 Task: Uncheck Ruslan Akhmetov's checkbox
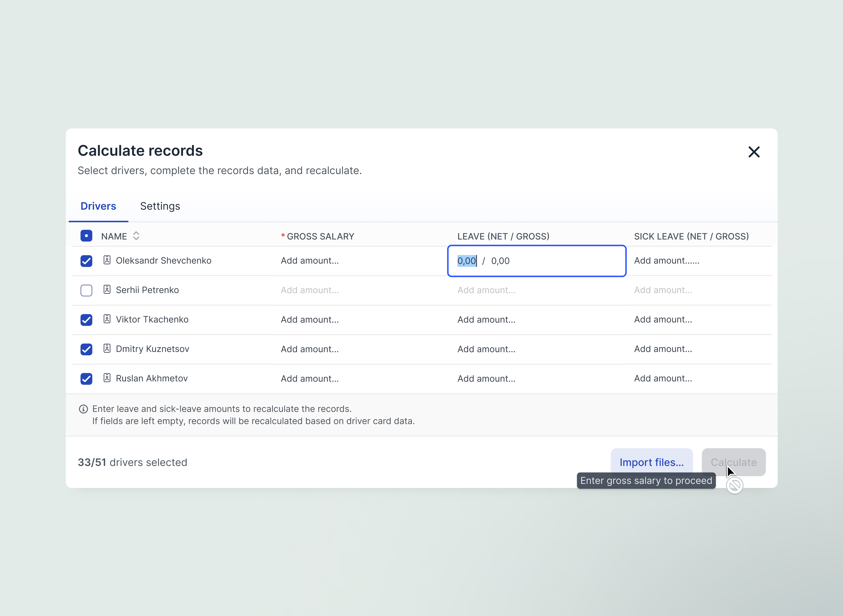point(86,379)
